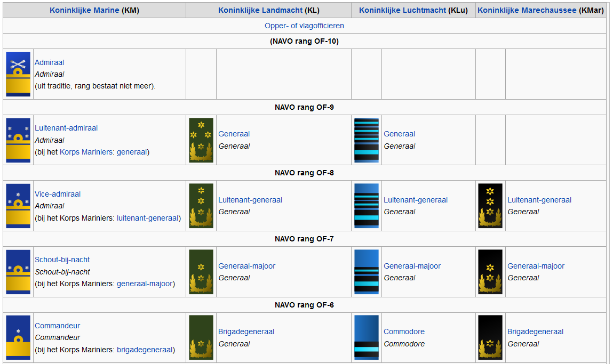This screenshot has height=364, width=613.
Task: Follow the Schout-bij-nacht link
Action: [x=62, y=260]
